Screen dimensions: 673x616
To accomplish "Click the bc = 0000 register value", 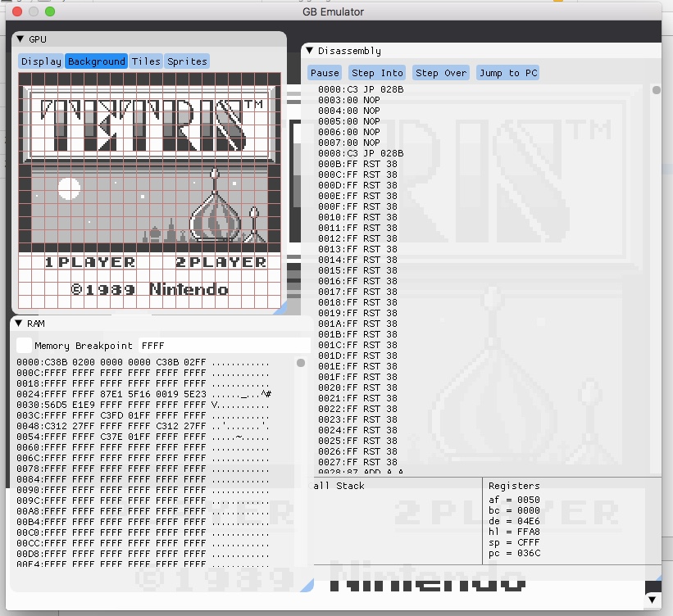I will pyautogui.click(x=514, y=510).
